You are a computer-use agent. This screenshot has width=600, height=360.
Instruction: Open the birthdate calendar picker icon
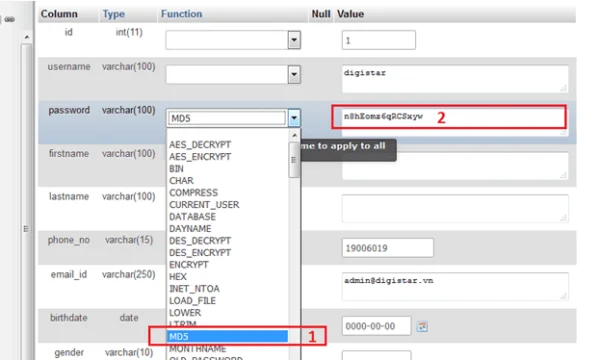[422, 326]
